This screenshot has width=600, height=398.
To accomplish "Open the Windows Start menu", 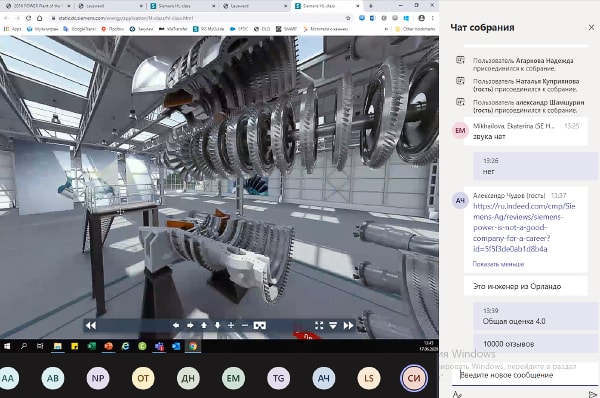I will [x=7, y=346].
